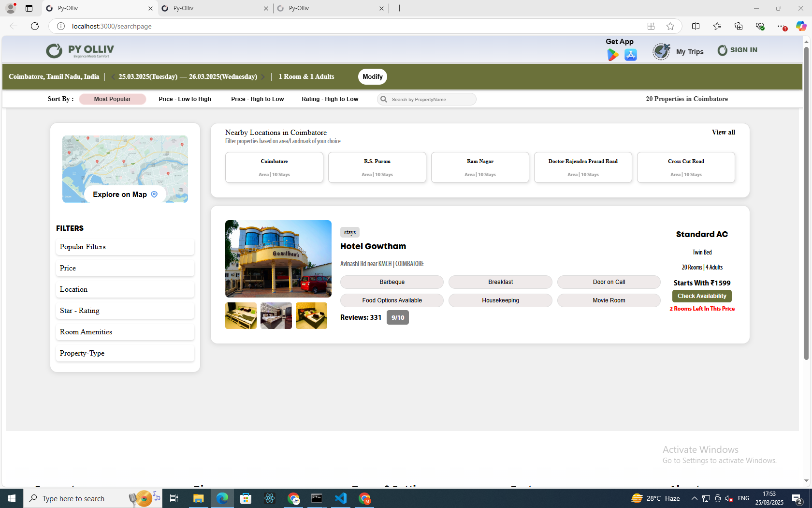Expand the Room Amenities filter

(x=125, y=332)
